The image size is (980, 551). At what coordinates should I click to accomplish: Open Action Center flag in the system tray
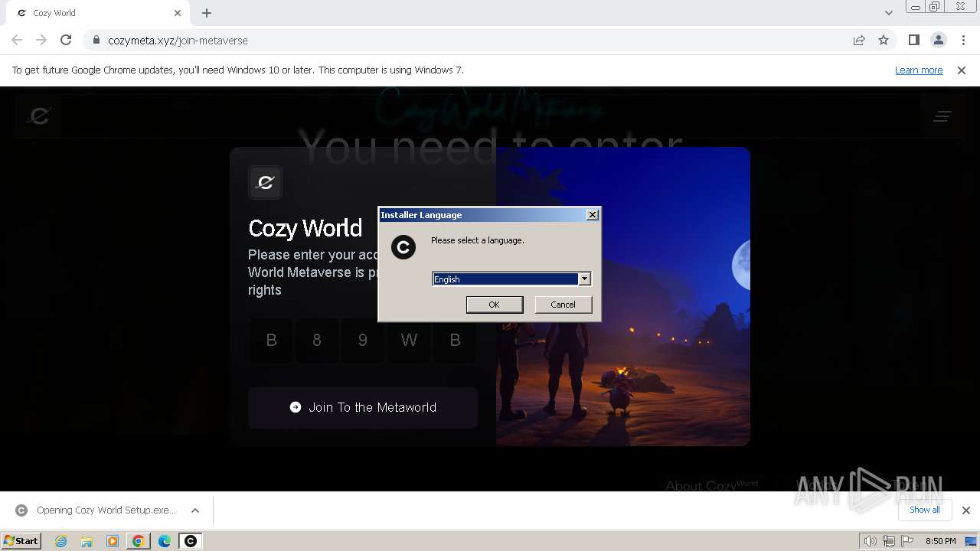(x=907, y=541)
